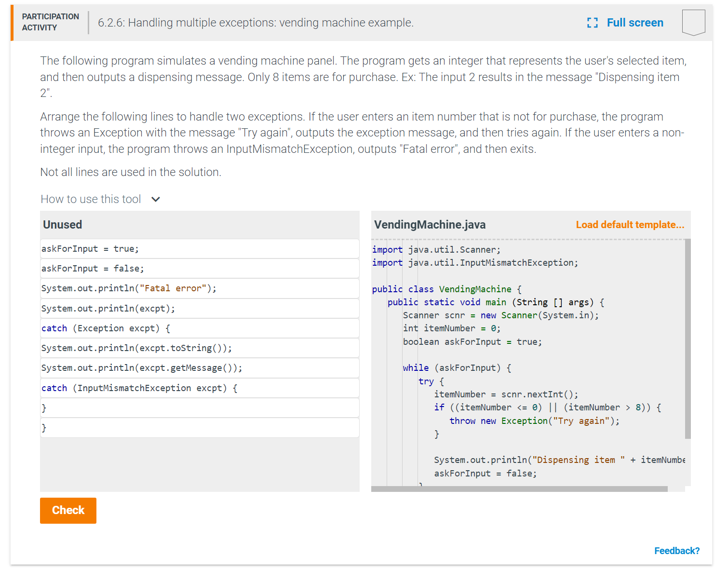The height and width of the screenshot is (570, 728).
Task: Click How to use this tool text
Action: (91, 199)
